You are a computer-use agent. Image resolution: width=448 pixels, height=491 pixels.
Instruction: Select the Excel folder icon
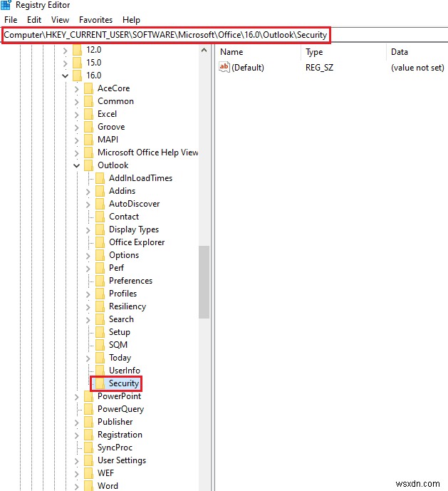(x=88, y=114)
